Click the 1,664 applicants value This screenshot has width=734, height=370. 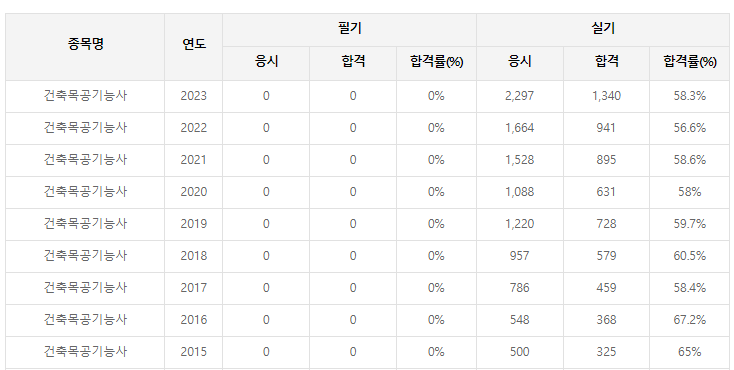tap(520, 128)
